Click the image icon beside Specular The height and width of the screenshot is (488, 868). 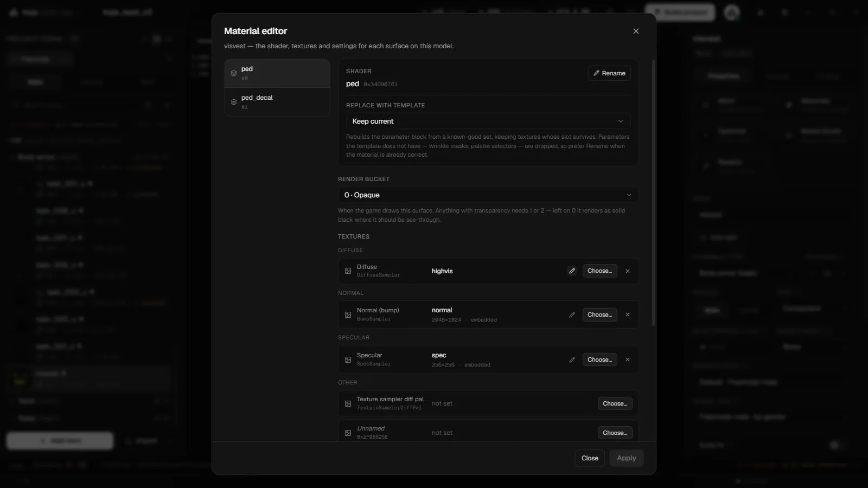coord(348,359)
